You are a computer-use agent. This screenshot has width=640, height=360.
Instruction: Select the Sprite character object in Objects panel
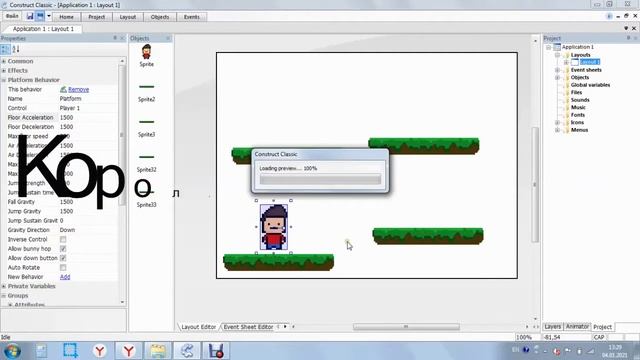147,55
